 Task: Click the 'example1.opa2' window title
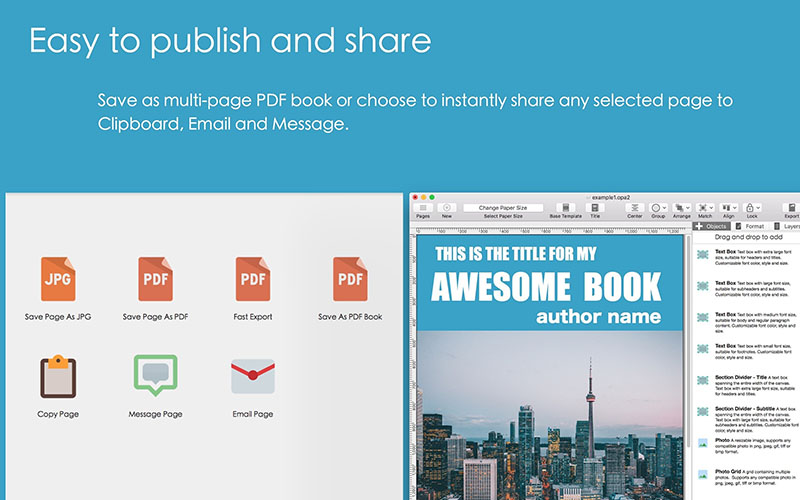611,197
